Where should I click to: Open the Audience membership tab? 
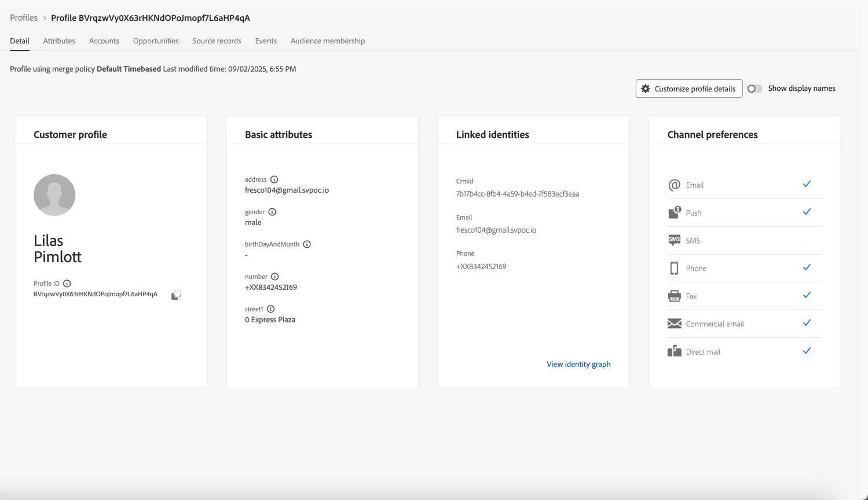(328, 41)
